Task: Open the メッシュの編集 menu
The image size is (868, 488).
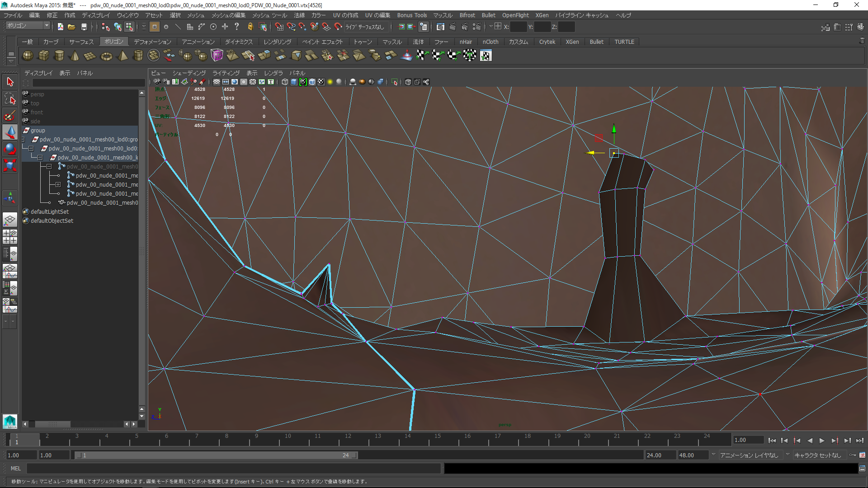Action: [x=228, y=15]
